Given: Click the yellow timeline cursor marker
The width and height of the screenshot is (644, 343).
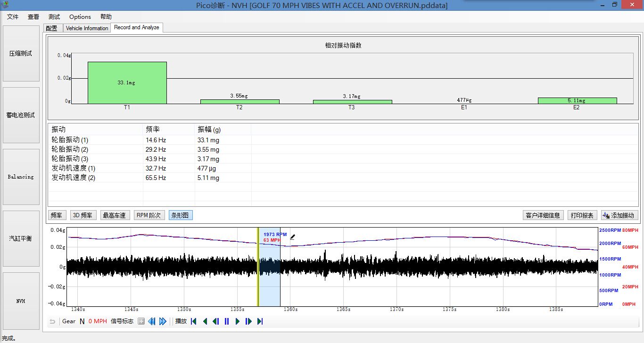Looking at the screenshot, I should [258, 266].
